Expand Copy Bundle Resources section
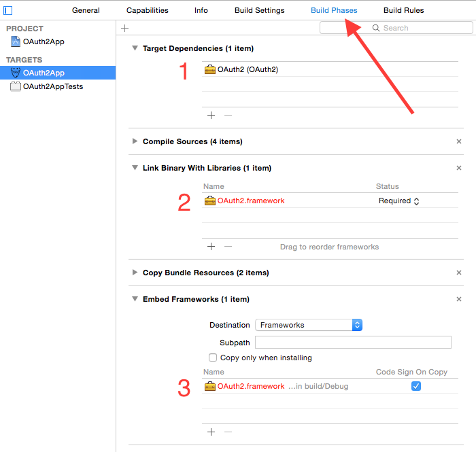The width and height of the screenshot is (476, 452). click(135, 273)
